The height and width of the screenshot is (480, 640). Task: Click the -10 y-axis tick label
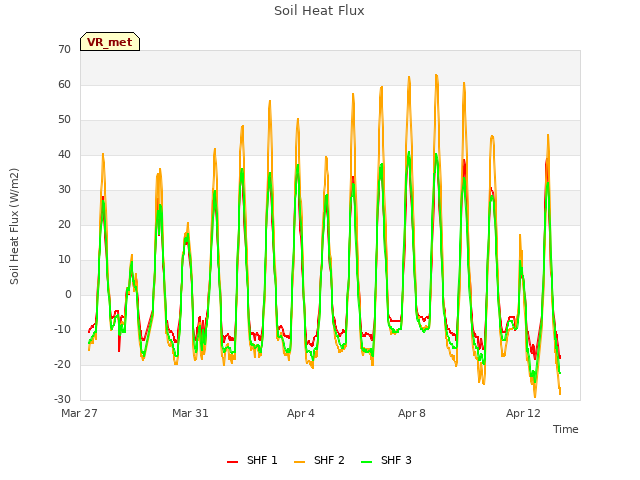tap(62, 329)
